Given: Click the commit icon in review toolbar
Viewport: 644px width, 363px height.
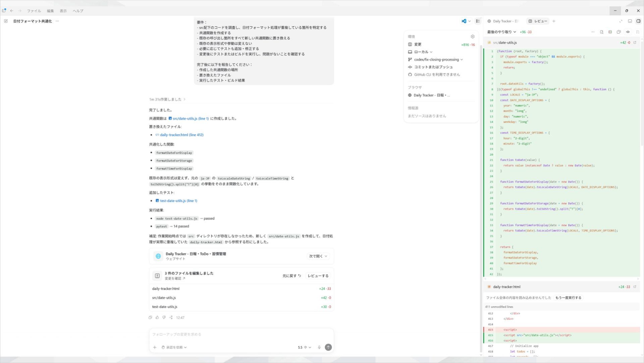Looking at the screenshot, I should coord(628,32).
